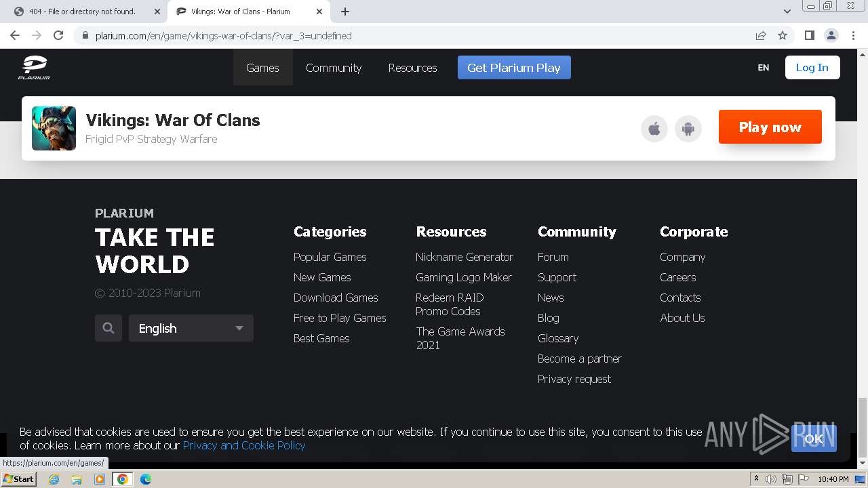Click the Get Plarium Play button
The width and height of the screenshot is (868, 488).
(514, 68)
